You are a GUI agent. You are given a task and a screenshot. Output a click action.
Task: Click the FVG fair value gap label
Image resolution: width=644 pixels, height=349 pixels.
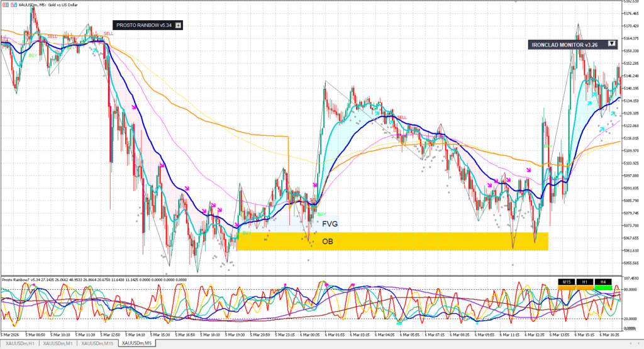click(x=329, y=223)
